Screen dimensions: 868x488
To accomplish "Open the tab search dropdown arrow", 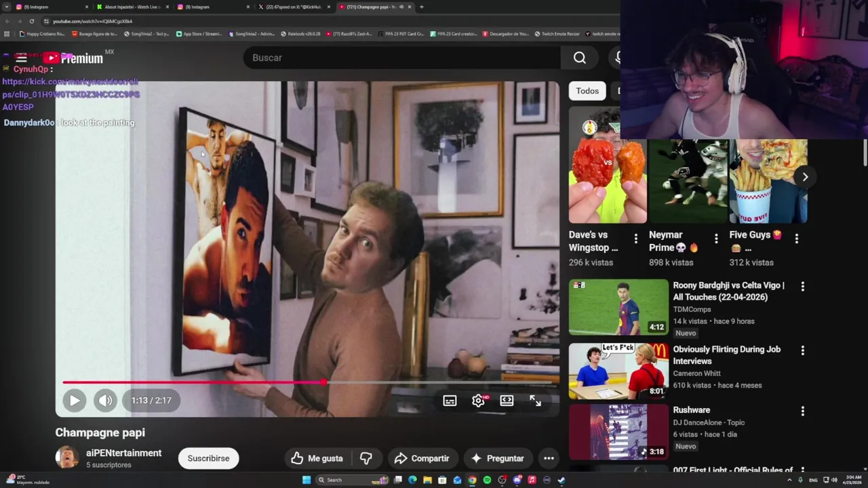I will [6, 7].
